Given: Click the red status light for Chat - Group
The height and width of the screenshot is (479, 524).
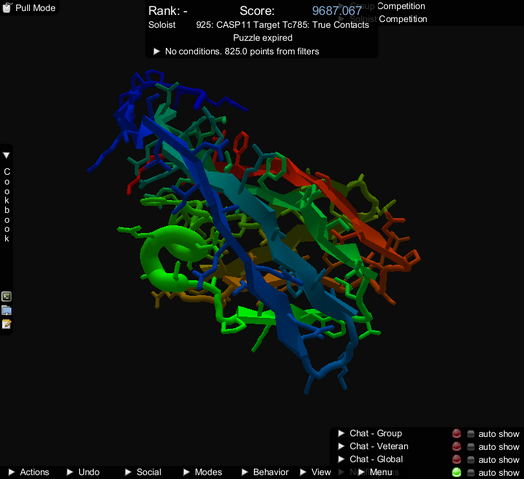Looking at the screenshot, I should (x=456, y=434).
